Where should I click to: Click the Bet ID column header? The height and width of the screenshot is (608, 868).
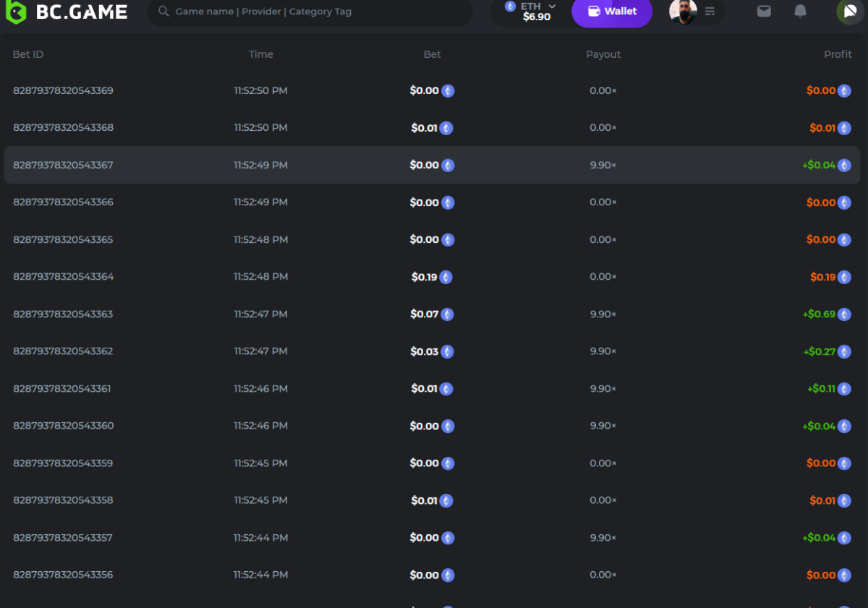[28, 54]
